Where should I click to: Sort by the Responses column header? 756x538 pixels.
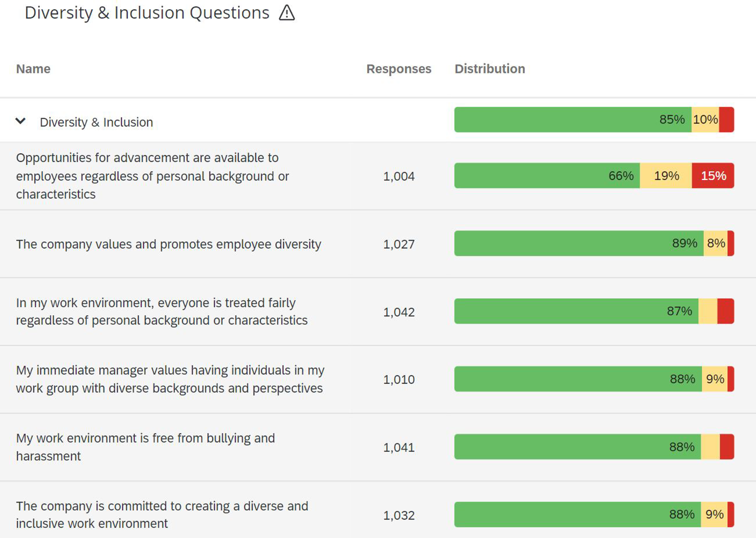coord(399,69)
